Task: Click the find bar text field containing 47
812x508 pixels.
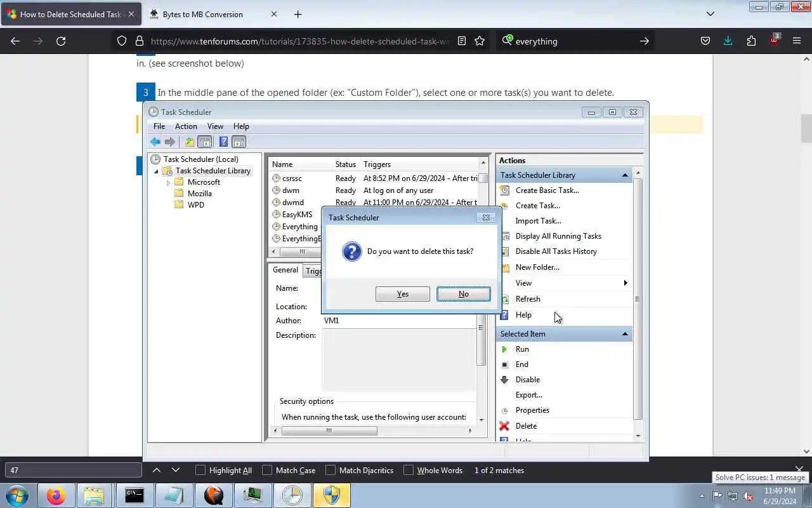Action: [x=73, y=470]
